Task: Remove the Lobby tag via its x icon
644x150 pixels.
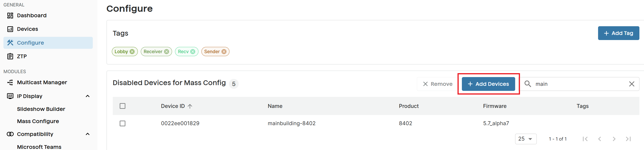Action: (x=132, y=52)
